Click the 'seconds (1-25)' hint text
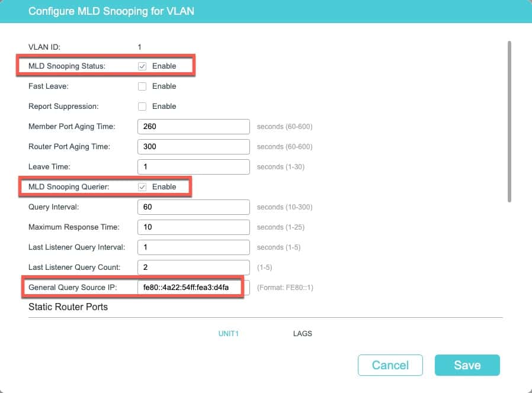 281,227
